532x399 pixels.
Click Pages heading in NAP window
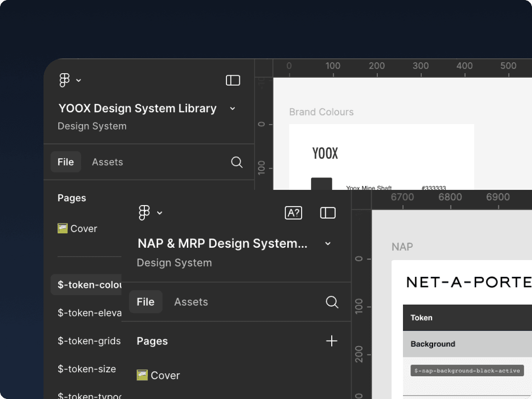[x=152, y=341]
